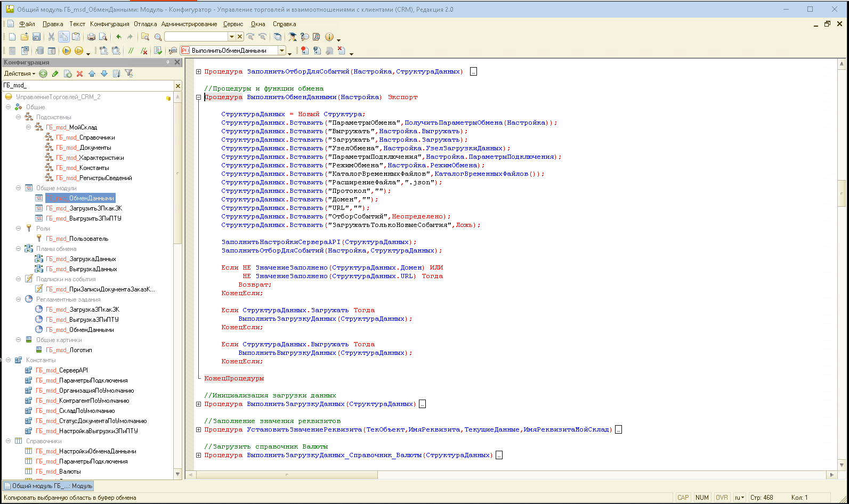Open the Конфигурация menu
Viewport: 849px width, 504px height.
(109, 24)
